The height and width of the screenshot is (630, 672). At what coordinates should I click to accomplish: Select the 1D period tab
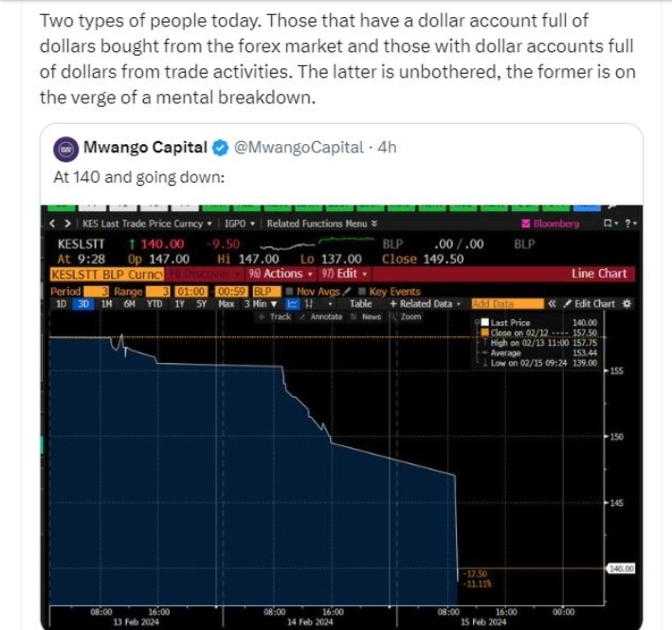[61, 304]
